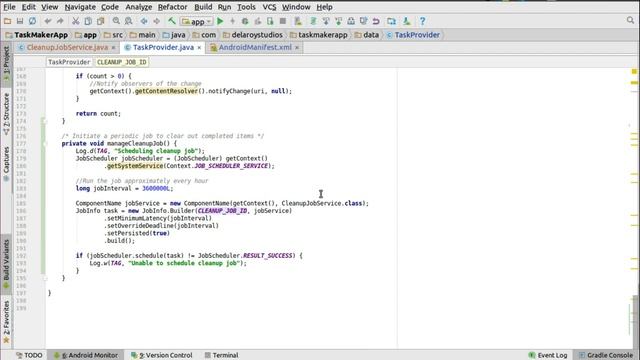
Task: Close the CleanupJobService.java tab
Action: pyautogui.click(x=113, y=48)
